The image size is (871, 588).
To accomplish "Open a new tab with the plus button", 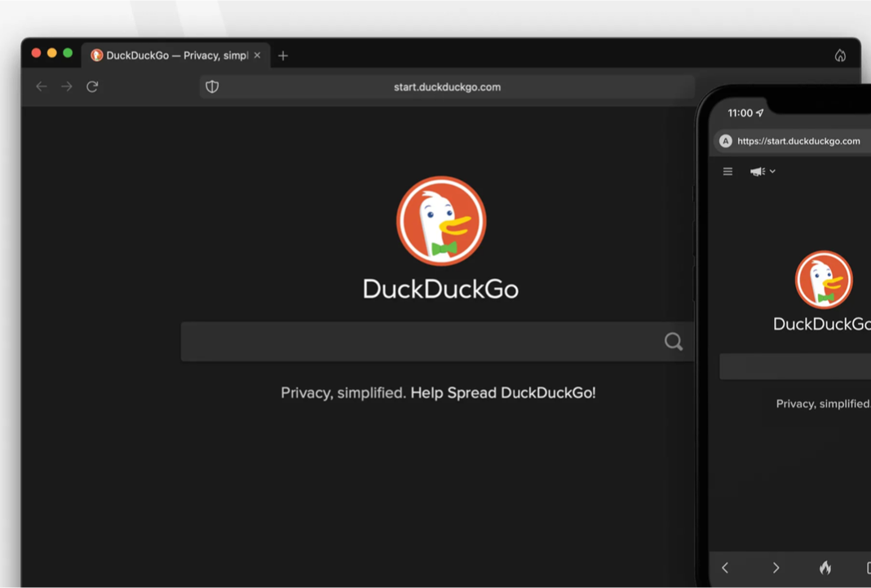I will [283, 55].
